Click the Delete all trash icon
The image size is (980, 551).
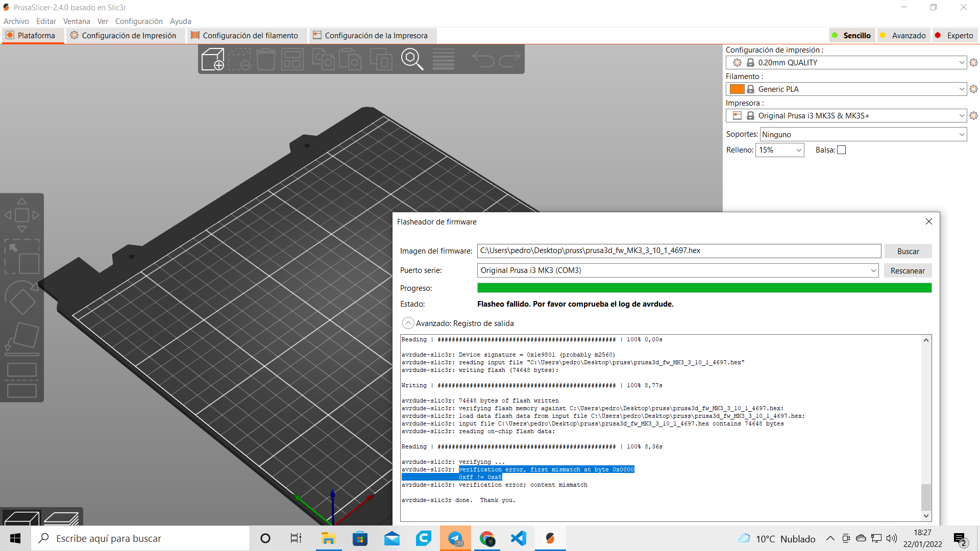(266, 59)
